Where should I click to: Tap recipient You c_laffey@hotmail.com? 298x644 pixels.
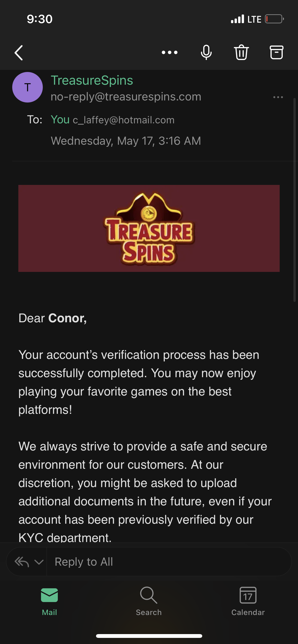pos(113,120)
